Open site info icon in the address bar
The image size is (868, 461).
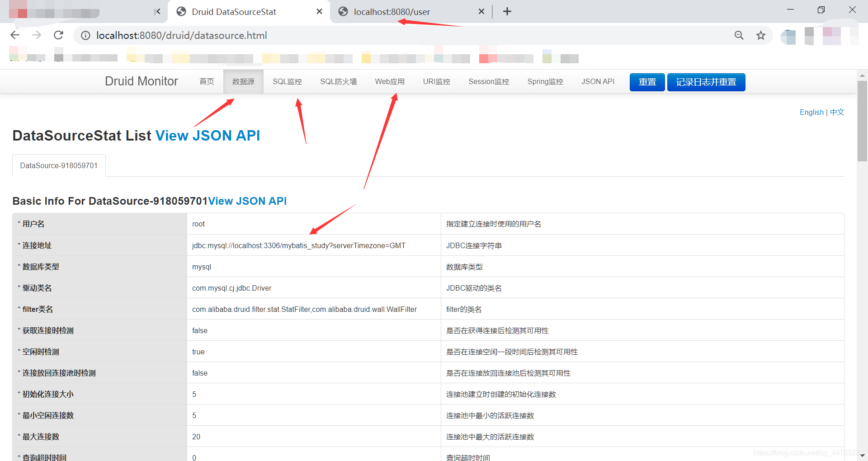[85, 35]
